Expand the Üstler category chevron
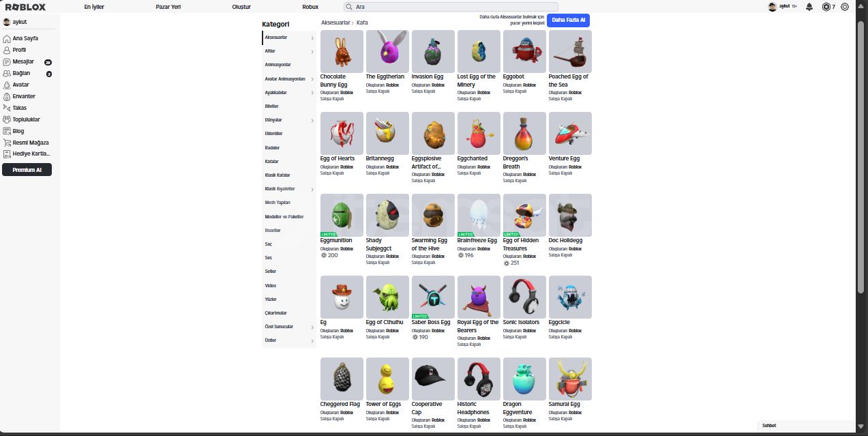The height and width of the screenshot is (436, 868). click(312, 340)
